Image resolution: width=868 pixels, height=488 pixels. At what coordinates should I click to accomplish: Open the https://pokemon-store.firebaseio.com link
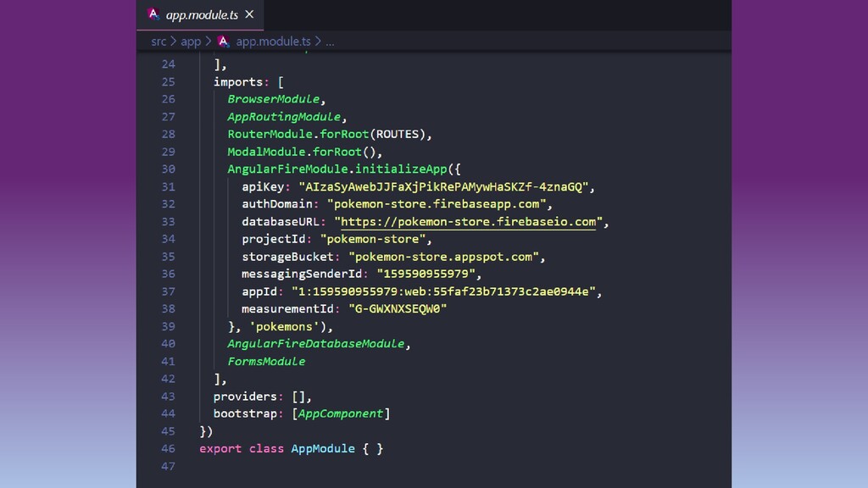coord(468,222)
